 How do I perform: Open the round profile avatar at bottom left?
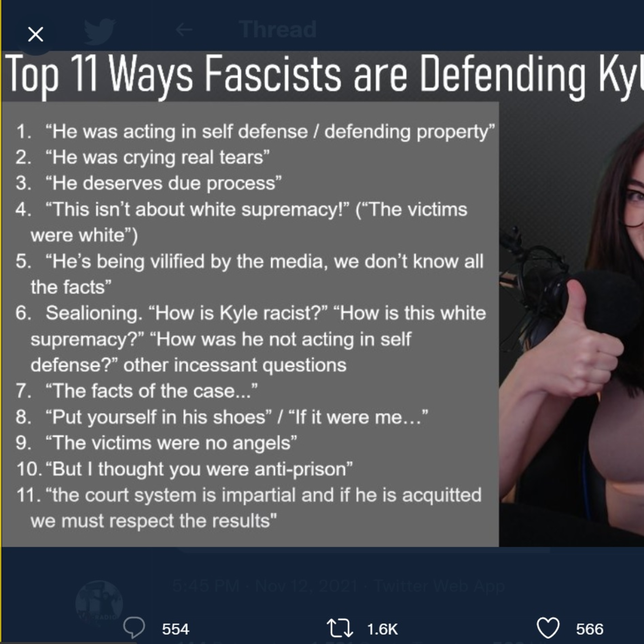coord(99,604)
